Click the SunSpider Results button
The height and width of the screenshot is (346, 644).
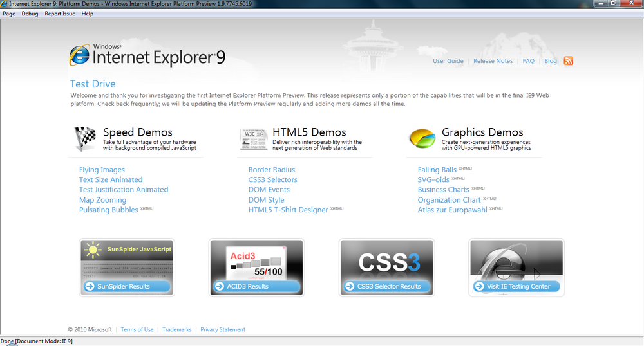click(127, 286)
